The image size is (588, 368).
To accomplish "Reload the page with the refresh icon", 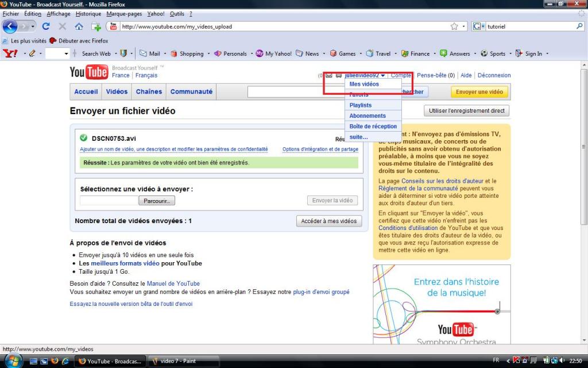I will click(46, 26).
